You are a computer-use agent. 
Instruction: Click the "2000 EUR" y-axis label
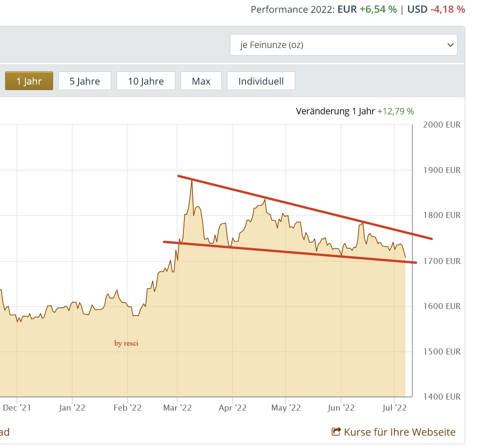coord(442,125)
